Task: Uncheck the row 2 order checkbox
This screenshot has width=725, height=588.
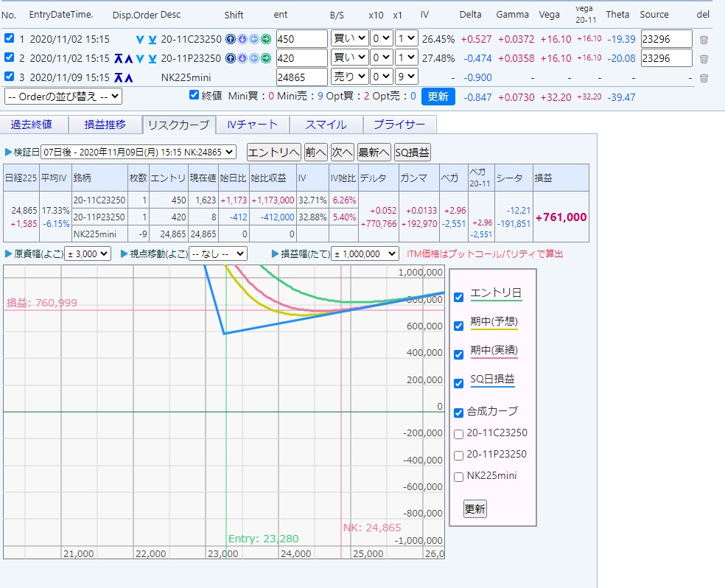Action: click(9, 57)
